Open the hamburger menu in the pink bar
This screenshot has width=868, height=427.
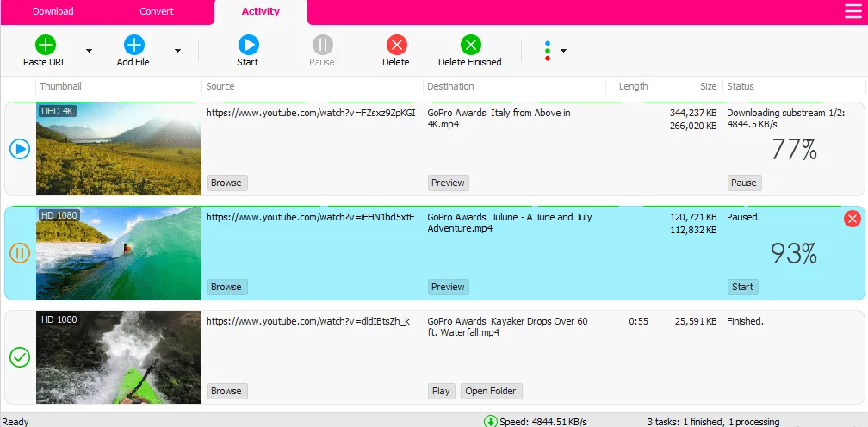pyautogui.click(x=853, y=11)
